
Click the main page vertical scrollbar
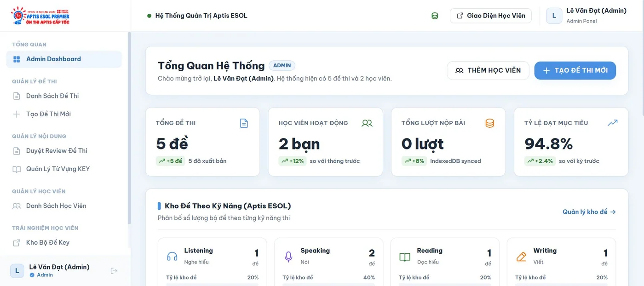(x=642, y=57)
